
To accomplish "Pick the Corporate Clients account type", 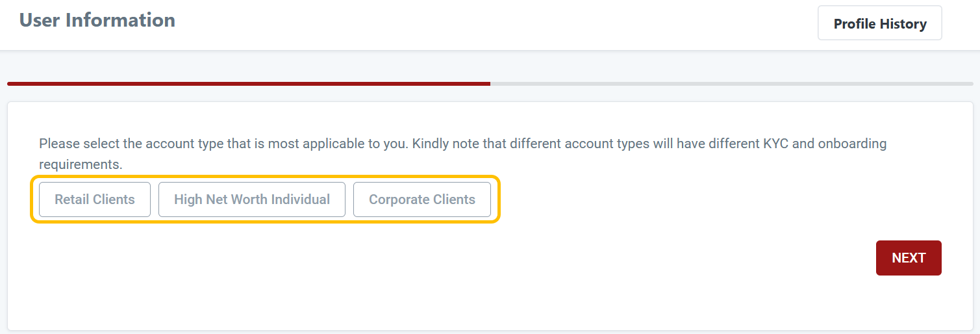I will [422, 199].
